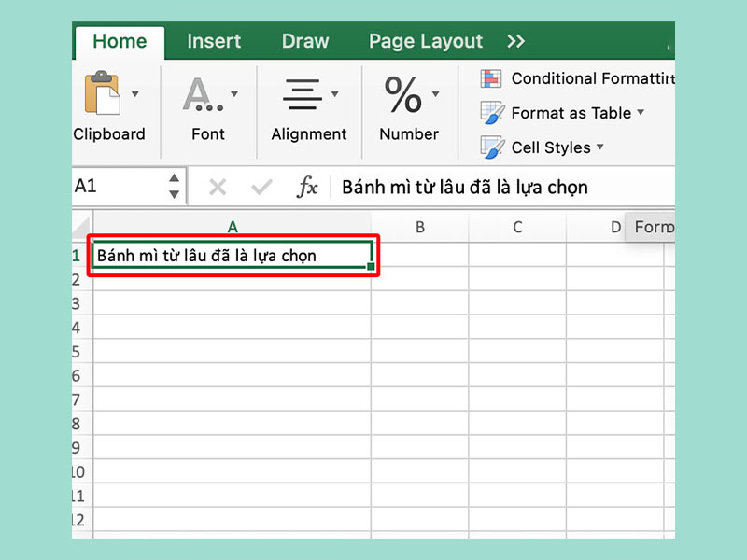Open the Format as Table dropdown arrow

641,113
